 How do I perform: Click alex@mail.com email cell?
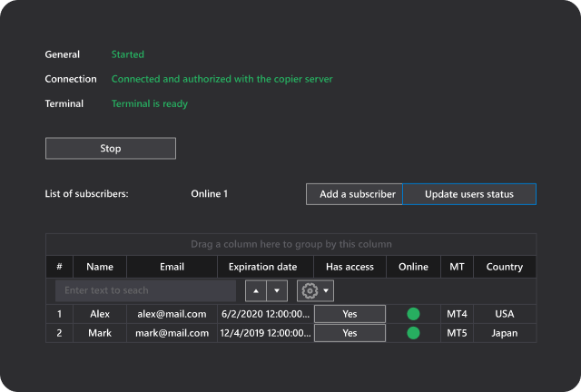[x=172, y=314]
